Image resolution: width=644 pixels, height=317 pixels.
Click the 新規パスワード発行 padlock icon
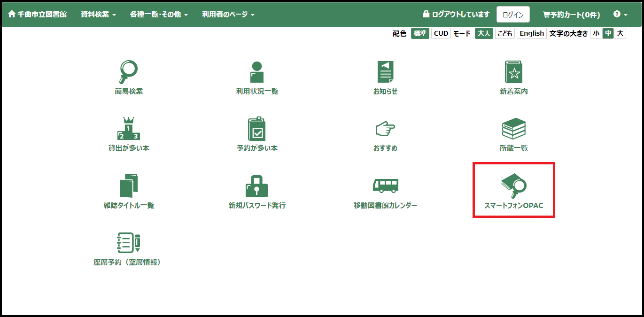(x=257, y=186)
